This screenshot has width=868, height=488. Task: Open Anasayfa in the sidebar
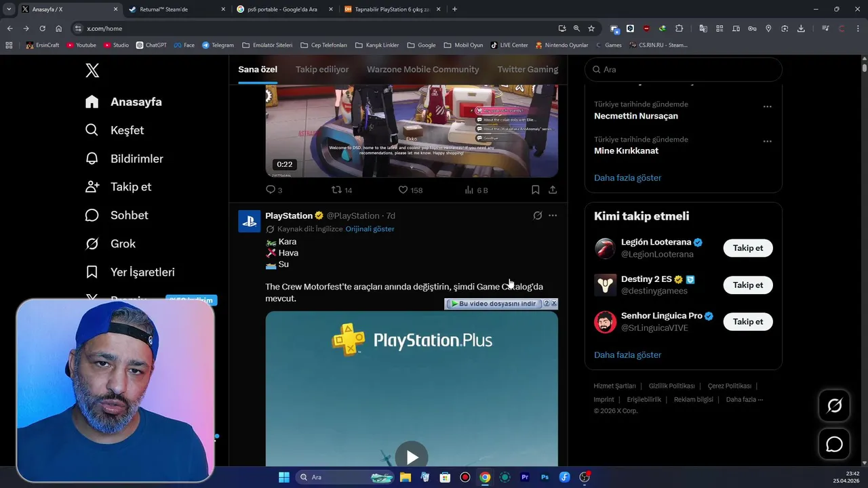click(x=123, y=102)
